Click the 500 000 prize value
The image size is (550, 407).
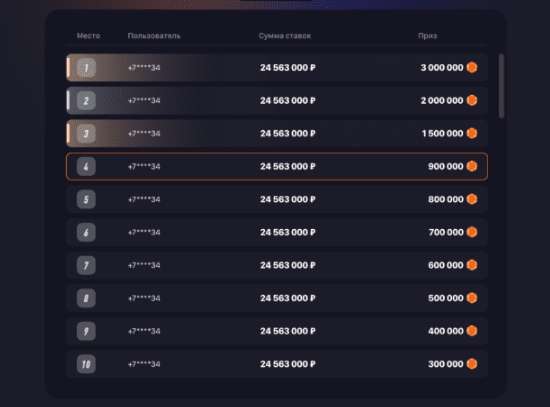pos(445,298)
